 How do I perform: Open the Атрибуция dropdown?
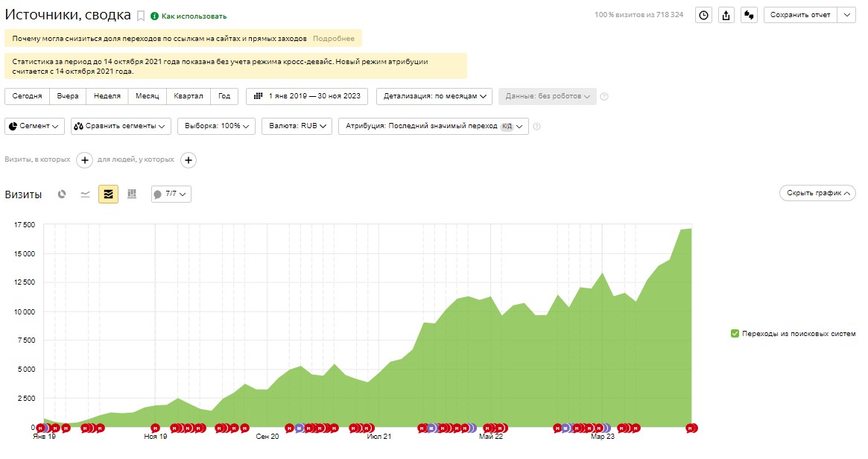point(434,126)
